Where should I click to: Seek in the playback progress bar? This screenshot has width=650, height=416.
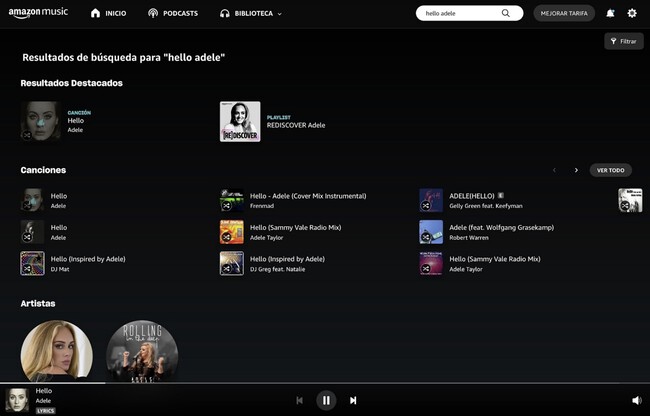(x=325, y=383)
